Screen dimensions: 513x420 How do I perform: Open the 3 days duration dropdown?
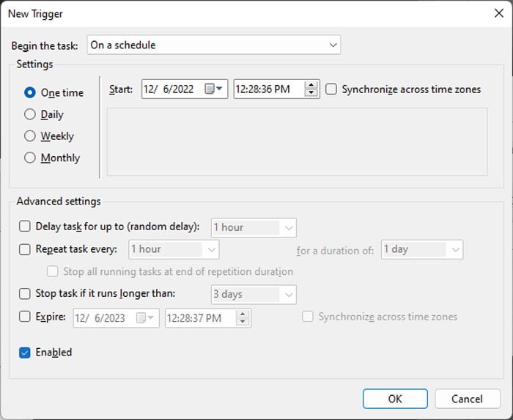coord(254,295)
